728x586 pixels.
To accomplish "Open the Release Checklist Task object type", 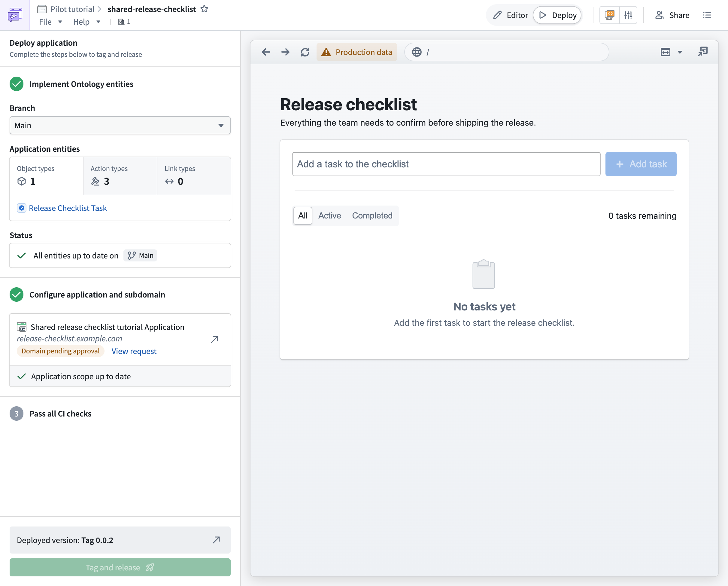I will [x=68, y=208].
